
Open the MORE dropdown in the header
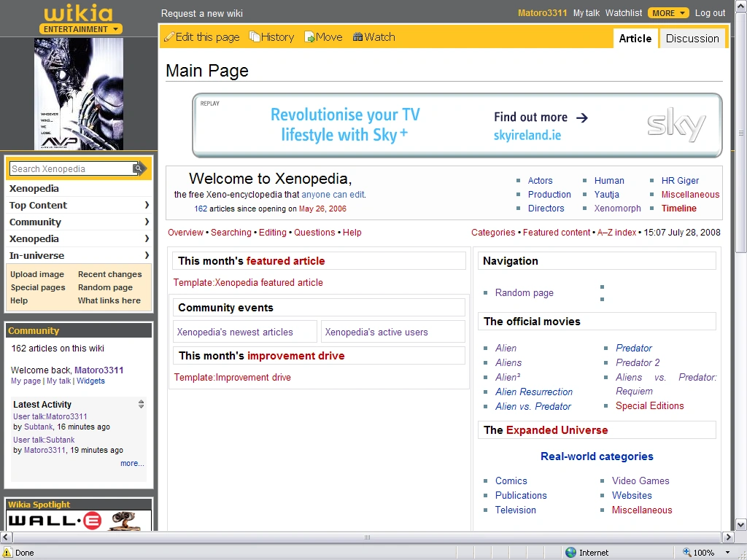coord(667,12)
